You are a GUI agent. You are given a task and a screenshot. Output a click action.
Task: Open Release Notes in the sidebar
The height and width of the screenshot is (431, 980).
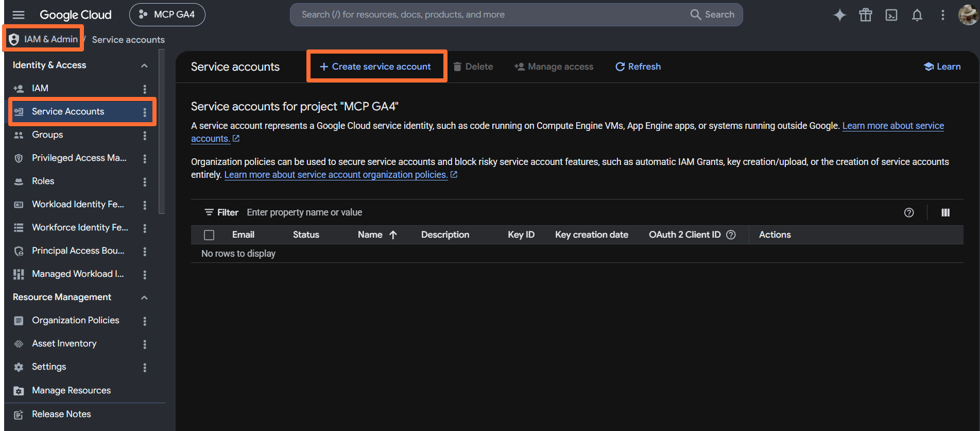(x=61, y=414)
